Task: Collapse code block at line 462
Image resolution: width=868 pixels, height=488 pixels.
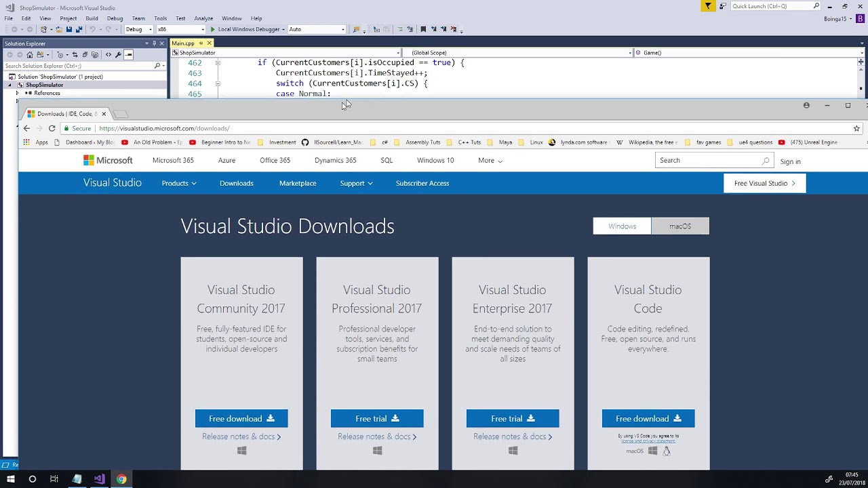Action: 218,62
